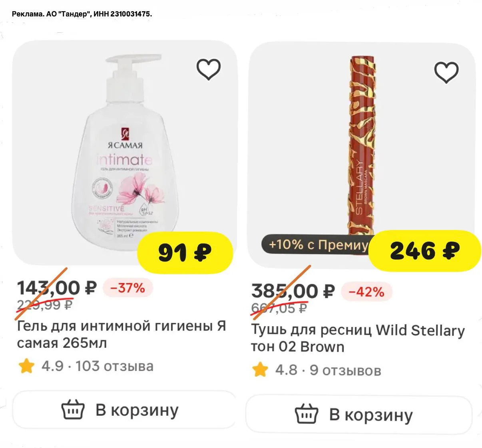This screenshot has width=482, height=448.
Task: View the 103 отзыва reviews
Action: (114, 366)
